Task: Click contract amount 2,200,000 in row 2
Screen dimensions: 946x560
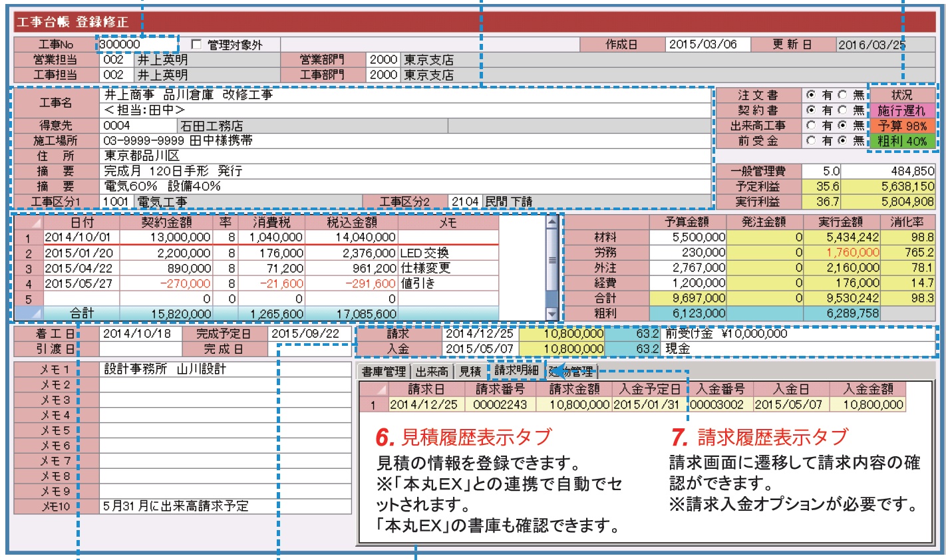Action: (x=166, y=253)
